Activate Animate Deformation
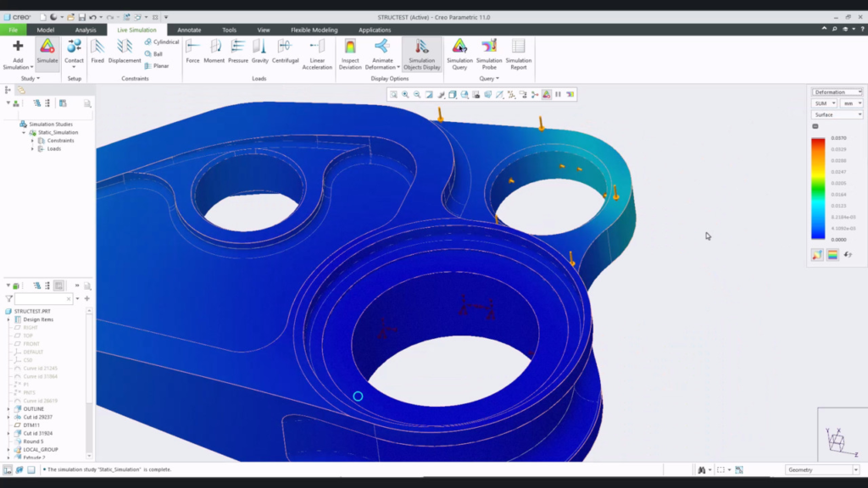868x488 pixels. (382, 53)
